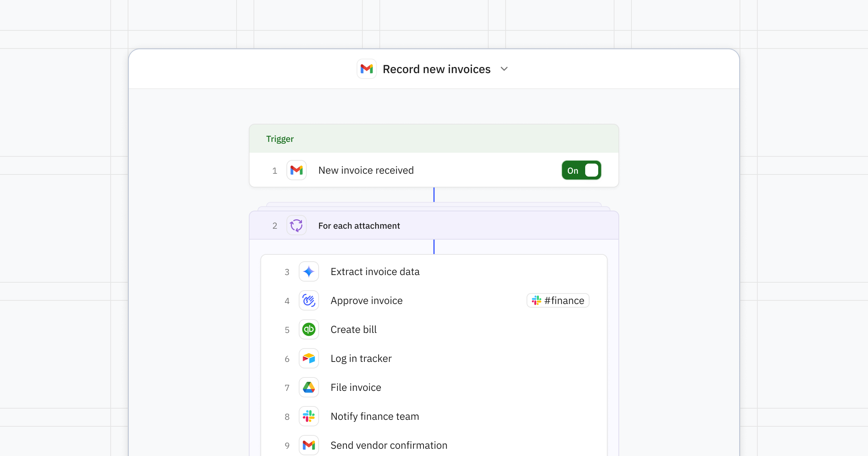Click the Gmail icon on New invoice received
868x456 pixels.
297,170
